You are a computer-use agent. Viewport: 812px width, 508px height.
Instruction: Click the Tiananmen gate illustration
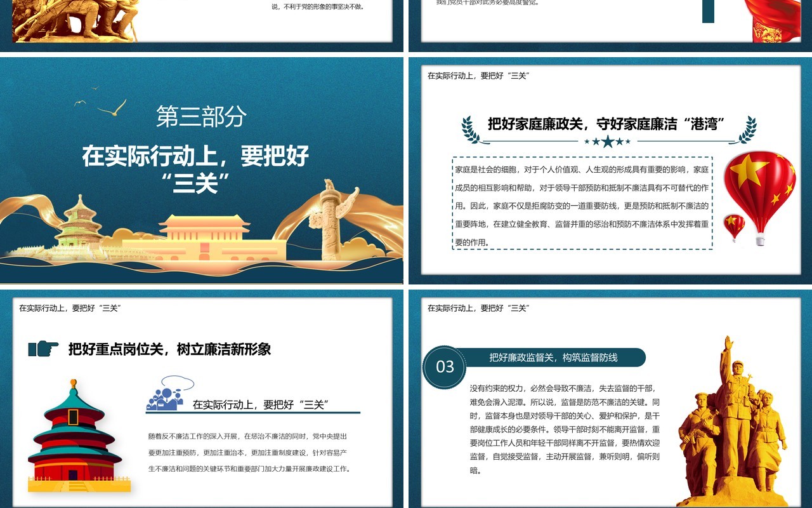coord(204,238)
